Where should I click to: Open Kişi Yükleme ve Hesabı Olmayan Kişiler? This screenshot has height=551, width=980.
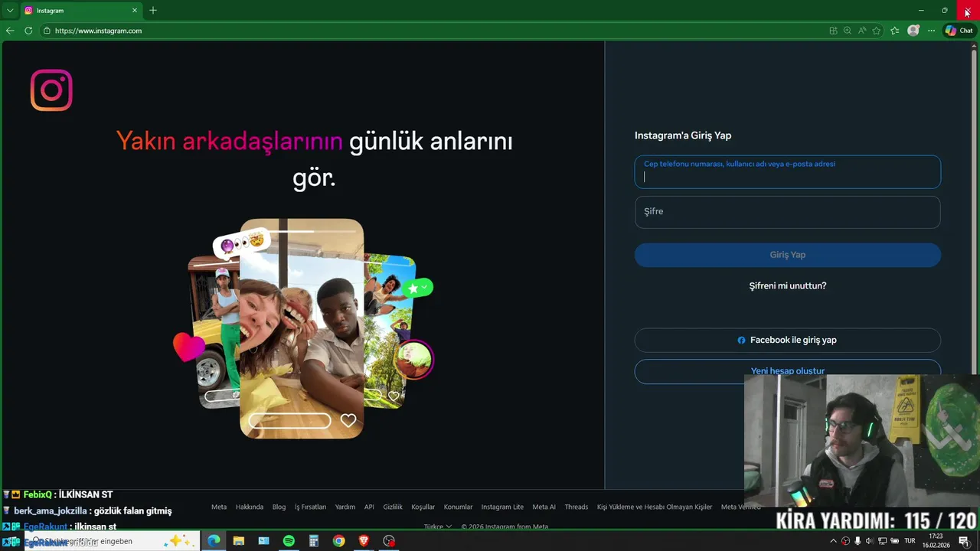pyautogui.click(x=655, y=507)
